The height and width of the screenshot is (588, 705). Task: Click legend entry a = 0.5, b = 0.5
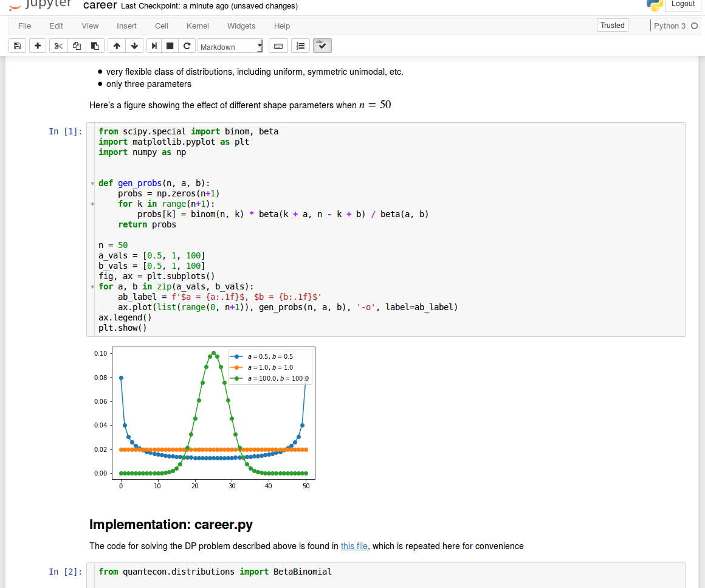(261, 356)
